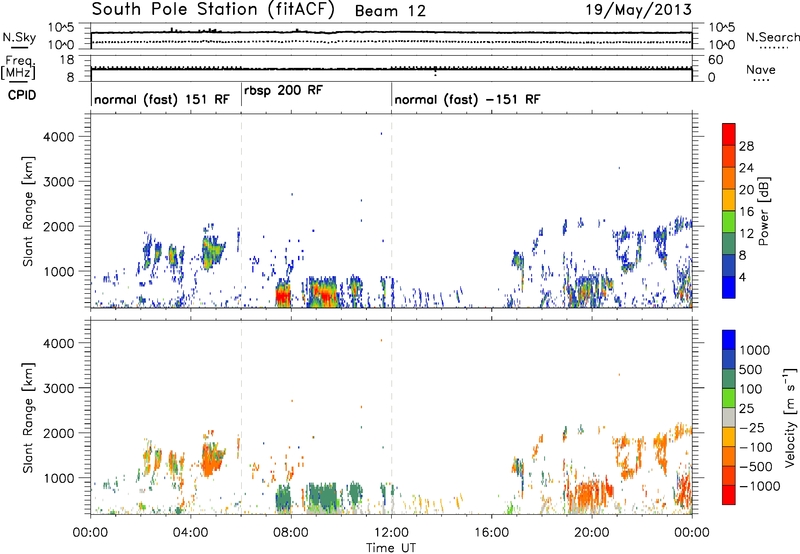Click the 'Velocity [m s⁻¹]' color bar title
This screenshot has width=800, height=554.
pos(790,417)
